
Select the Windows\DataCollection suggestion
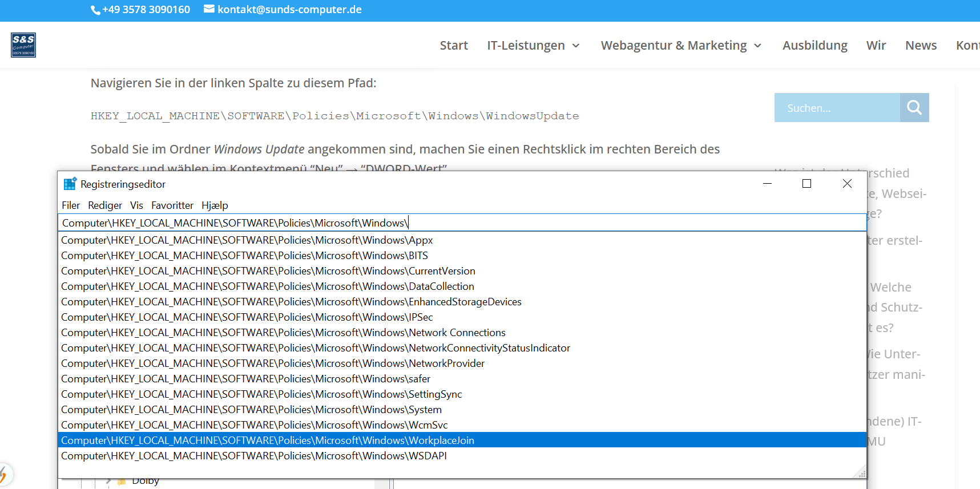[462, 286]
